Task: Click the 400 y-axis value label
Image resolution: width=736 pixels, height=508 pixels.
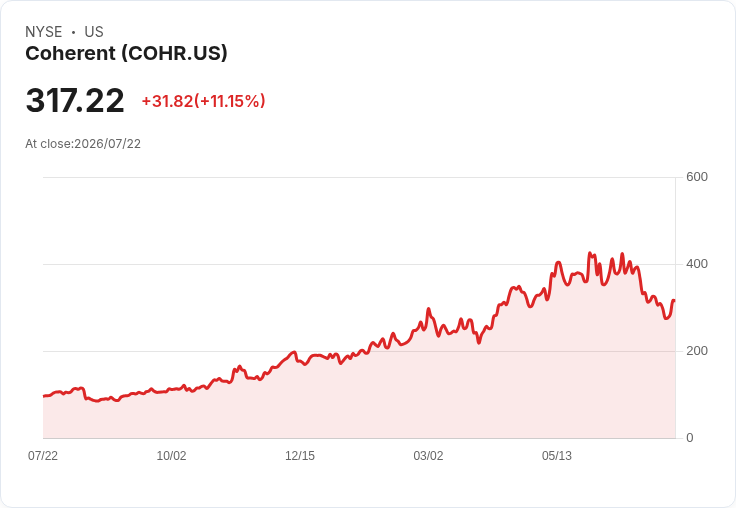Action: pyautogui.click(x=697, y=264)
